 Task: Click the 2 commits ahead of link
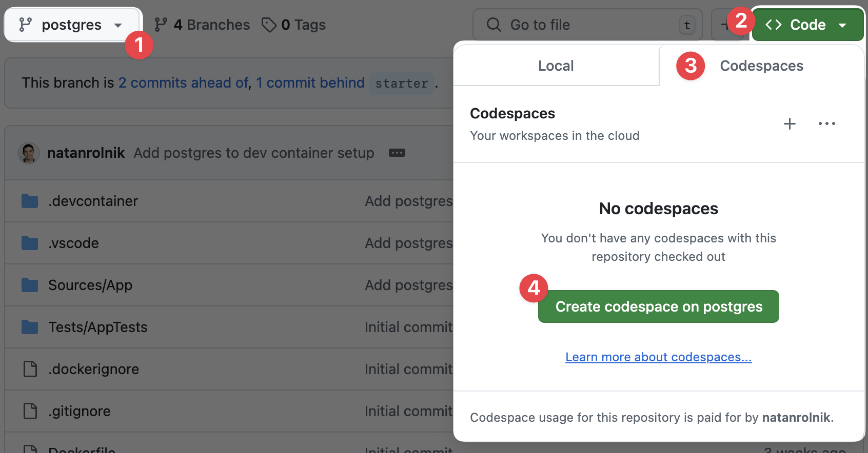click(x=183, y=83)
